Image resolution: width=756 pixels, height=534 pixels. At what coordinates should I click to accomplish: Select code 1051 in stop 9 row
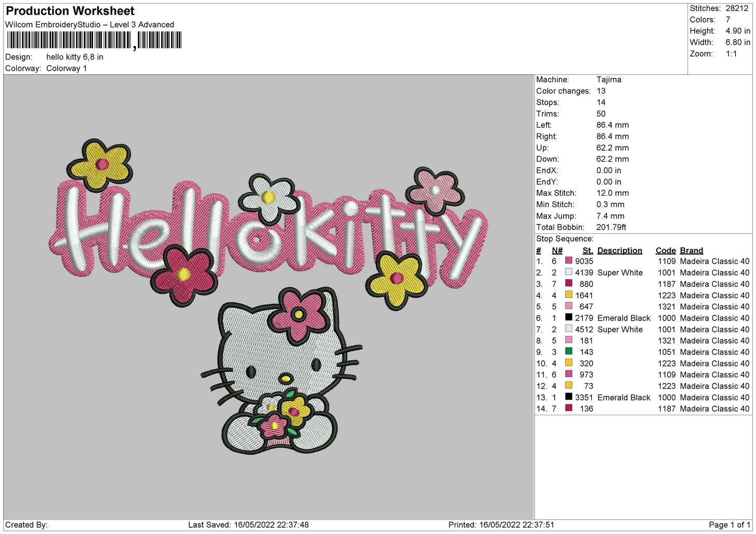667,352
